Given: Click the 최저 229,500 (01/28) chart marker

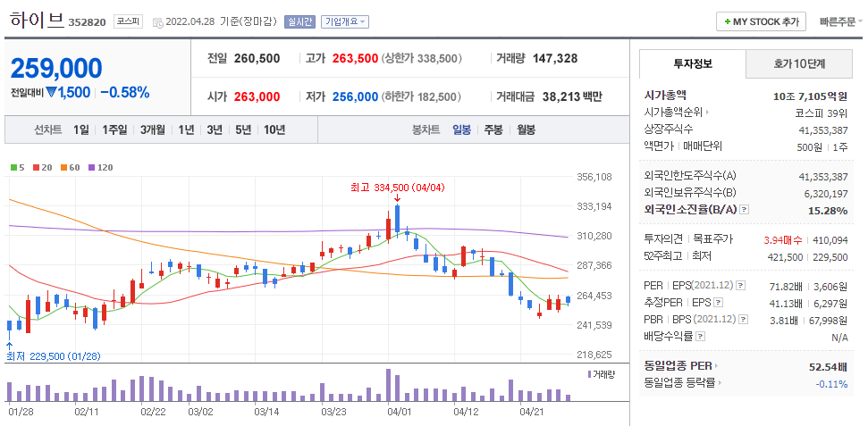Looking at the screenshot, I should pyautogui.click(x=53, y=356).
